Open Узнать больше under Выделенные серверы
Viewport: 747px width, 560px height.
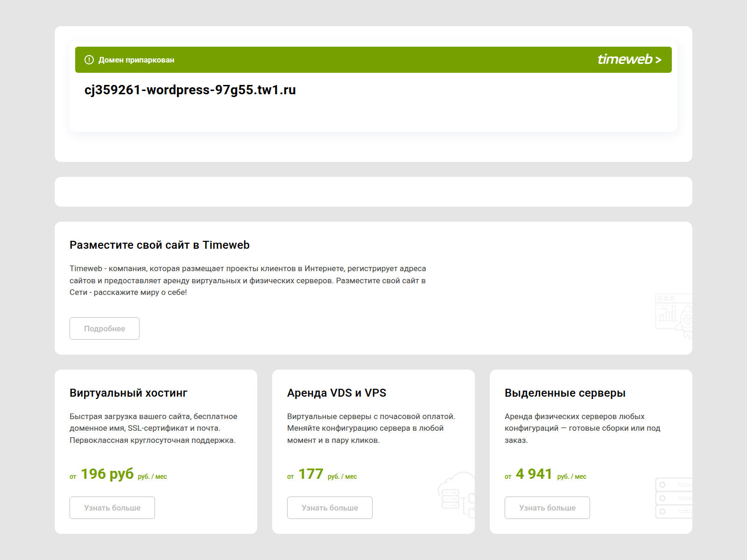click(547, 508)
